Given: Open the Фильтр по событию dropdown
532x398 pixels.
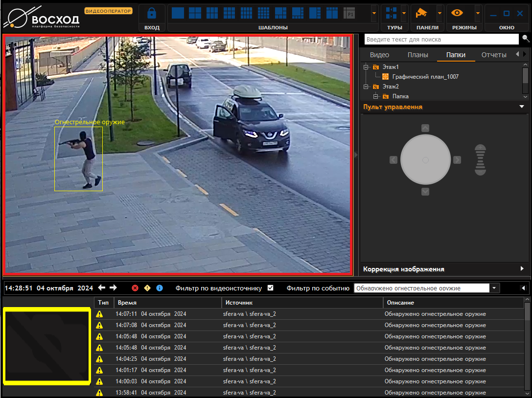Looking at the screenshot, I should click(x=494, y=288).
